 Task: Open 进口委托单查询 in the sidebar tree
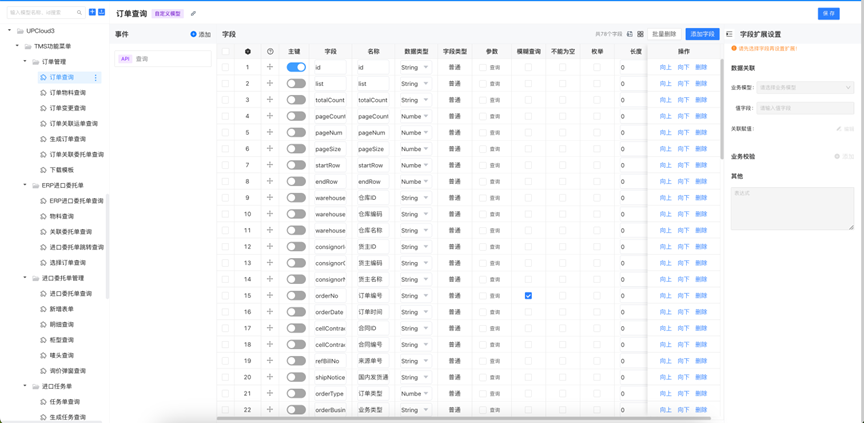coord(71,294)
